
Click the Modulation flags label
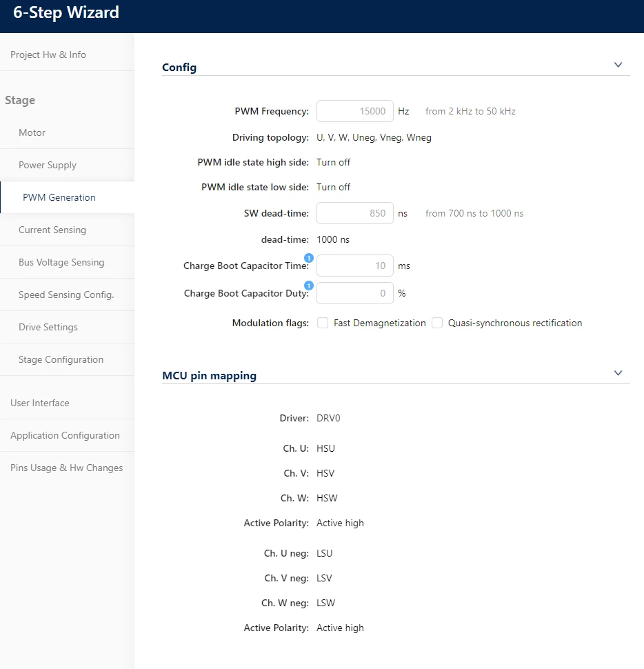coord(270,323)
